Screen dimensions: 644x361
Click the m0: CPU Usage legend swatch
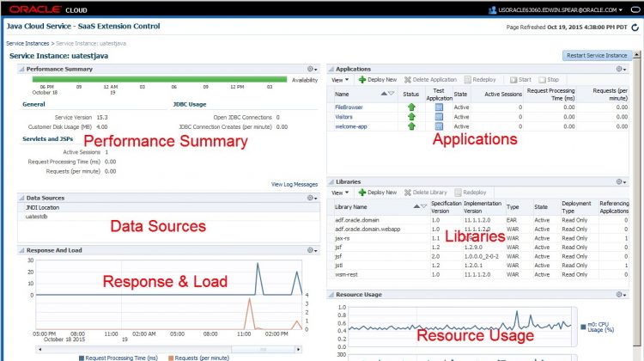coord(583,327)
